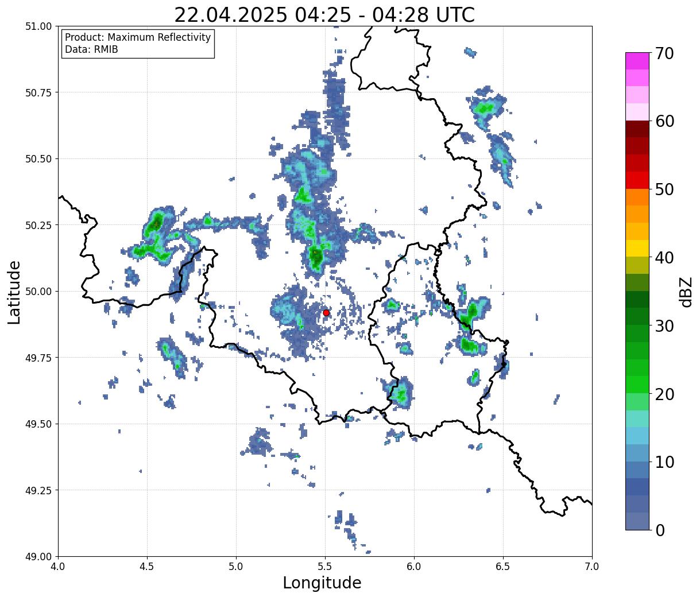The width and height of the screenshot is (700, 597).
Task: Click the colorbar tick label '20'
Action: [x=664, y=394]
